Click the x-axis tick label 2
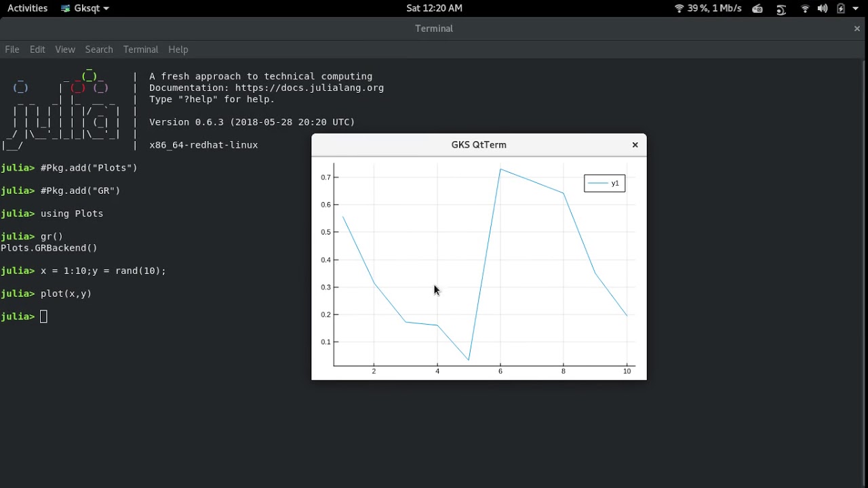Image resolution: width=868 pixels, height=488 pixels. point(374,371)
